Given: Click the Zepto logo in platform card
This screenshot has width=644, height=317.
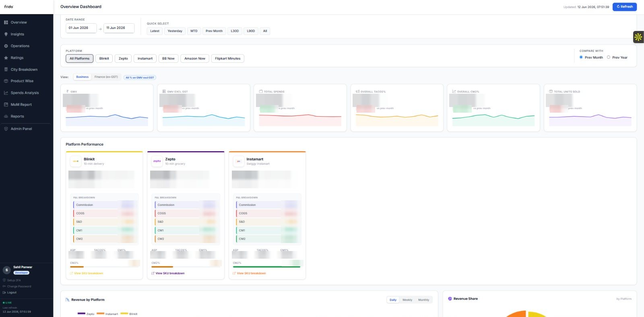Looking at the screenshot, I should tap(157, 161).
